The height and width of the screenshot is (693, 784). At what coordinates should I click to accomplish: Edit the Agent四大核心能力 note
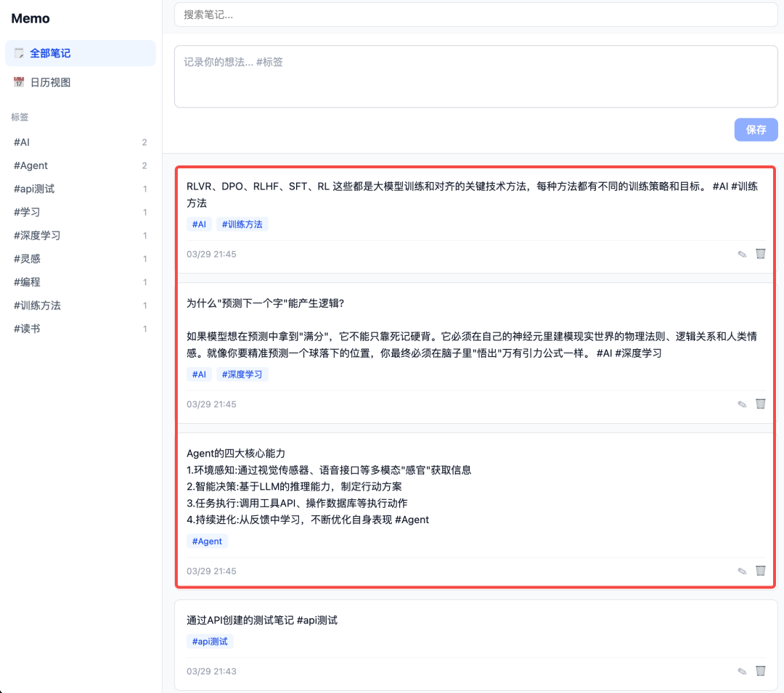[742, 570]
